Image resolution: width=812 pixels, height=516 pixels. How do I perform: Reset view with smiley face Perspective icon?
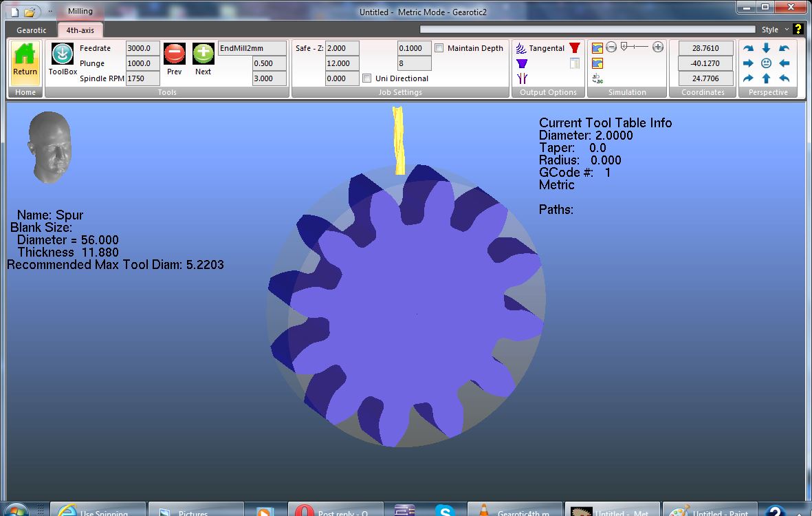click(766, 63)
